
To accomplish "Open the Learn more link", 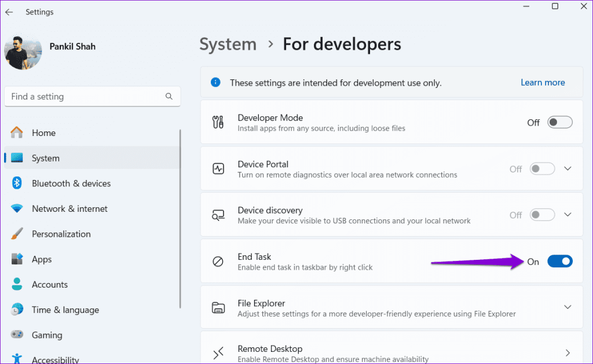I will click(x=542, y=82).
